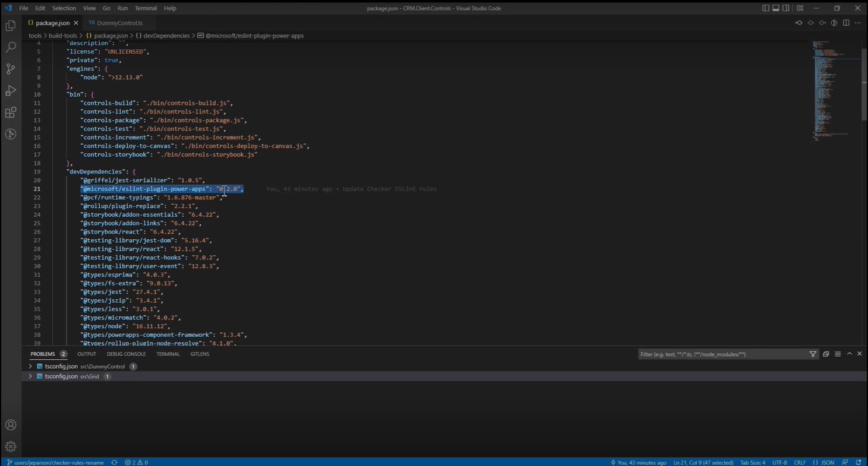This screenshot has height=466, width=868.
Task: Open the Extensions view
Action: 10,112
